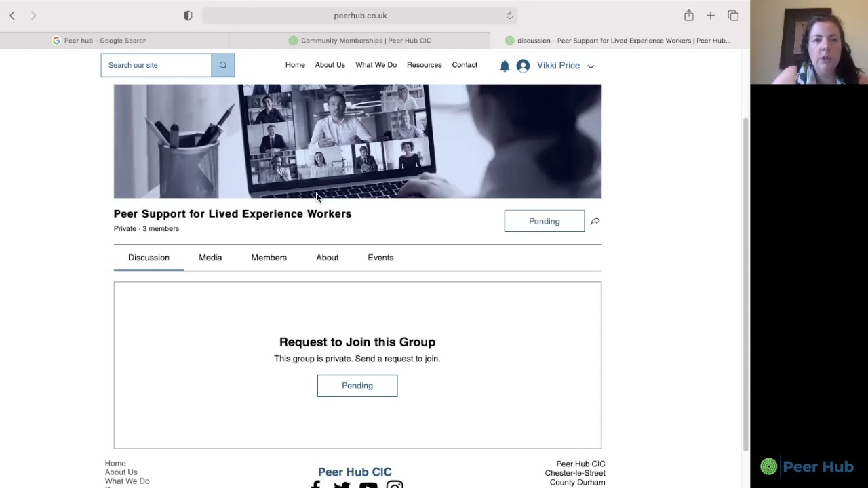Image resolution: width=868 pixels, height=488 pixels.
Task: Go forward with the browser forward arrow
Action: (33, 16)
